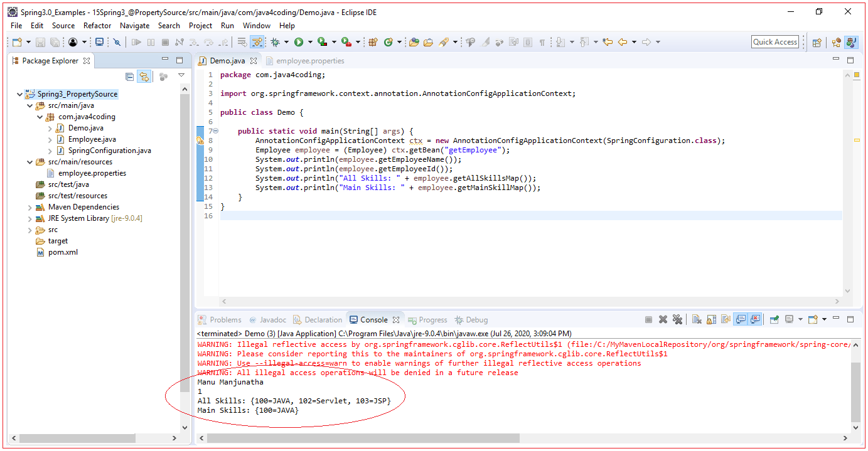Click the Save icon in the toolbar
This screenshot has height=451, width=868.
(39, 41)
